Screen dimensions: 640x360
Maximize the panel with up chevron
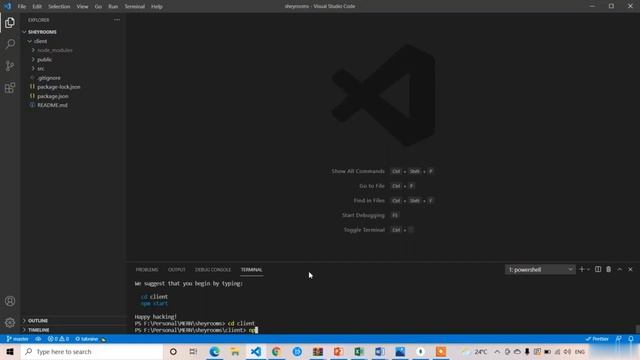(x=620, y=269)
